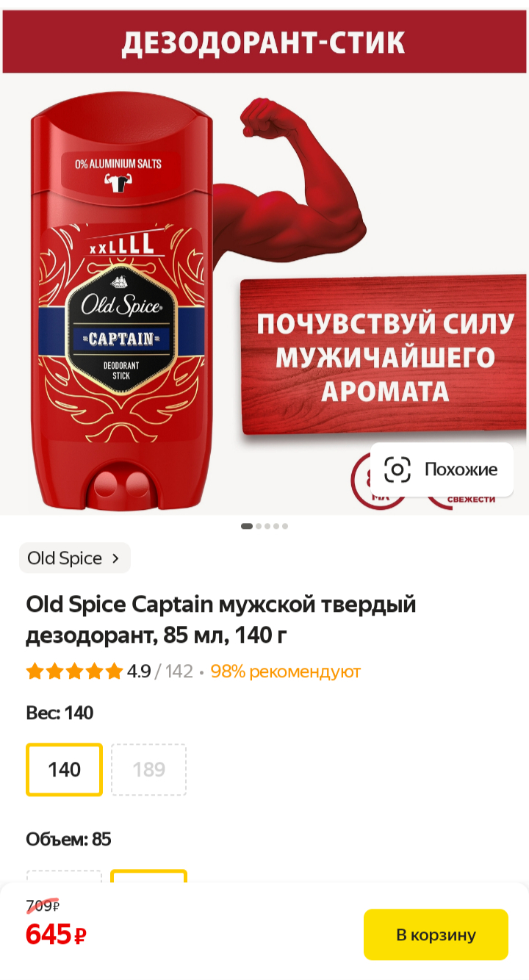Open the 98% рекомендуют reviews link

tap(286, 671)
